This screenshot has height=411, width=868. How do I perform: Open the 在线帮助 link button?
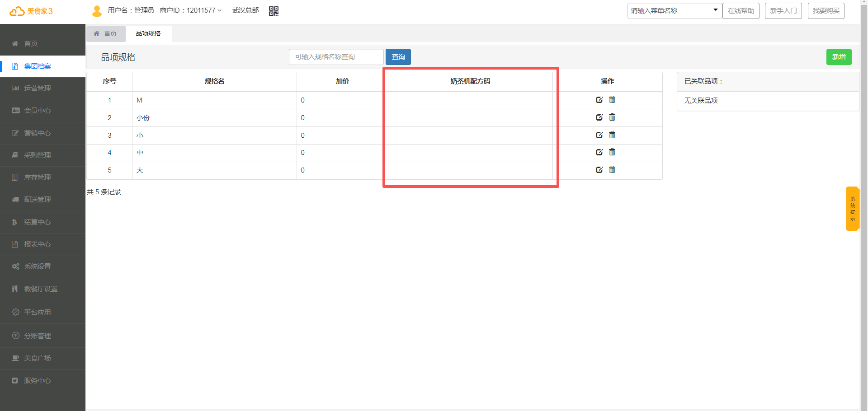pos(741,11)
